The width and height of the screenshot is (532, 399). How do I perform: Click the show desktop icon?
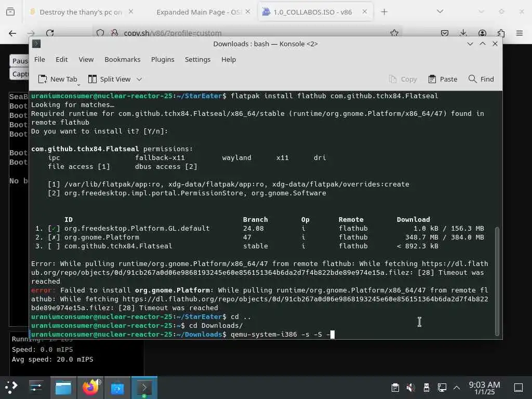coord(518,388)
